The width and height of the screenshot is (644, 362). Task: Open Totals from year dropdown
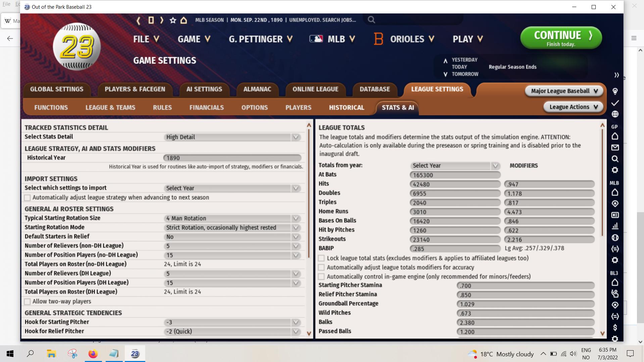pos(455,166)
